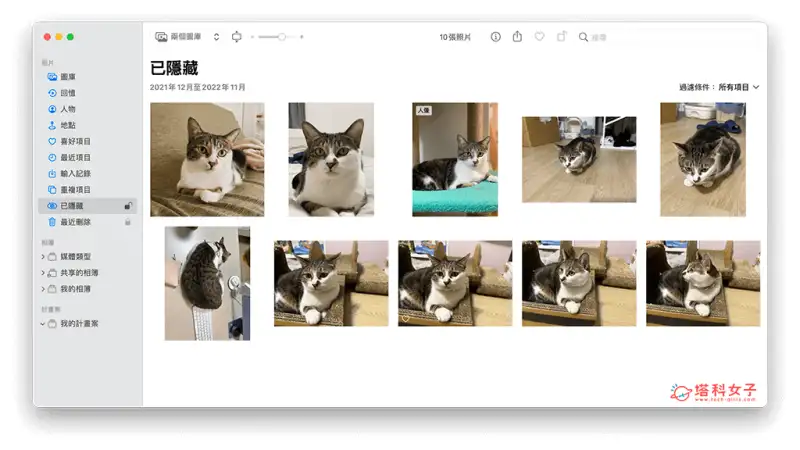Open the Share toolbar icon
800x450 pixels.
(517, 37)
